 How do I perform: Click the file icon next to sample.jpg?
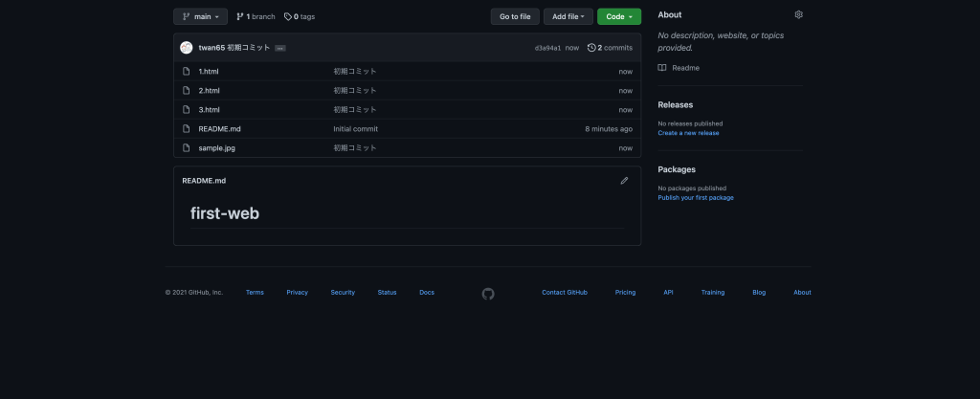point(188,148)
